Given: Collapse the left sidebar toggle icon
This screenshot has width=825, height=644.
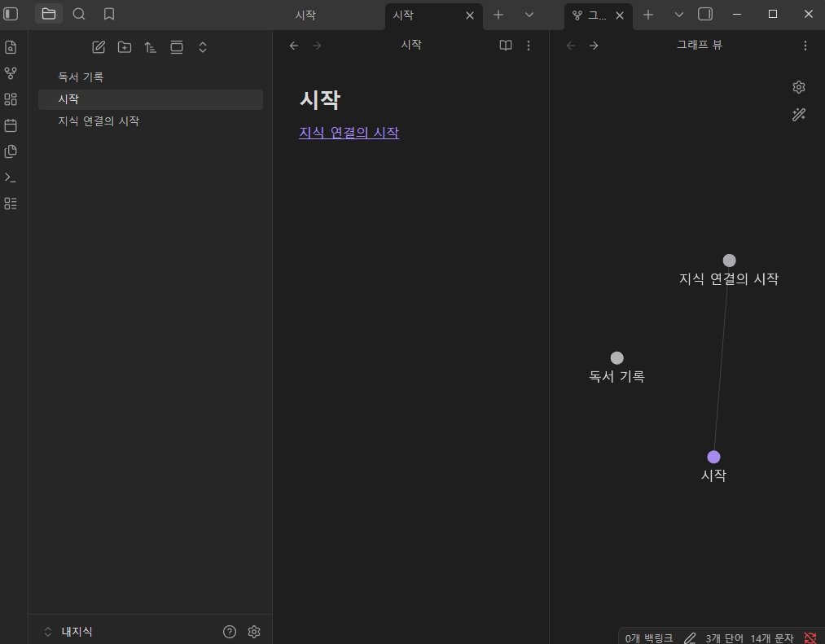Looking at the screenshot, I should (11, 14).
